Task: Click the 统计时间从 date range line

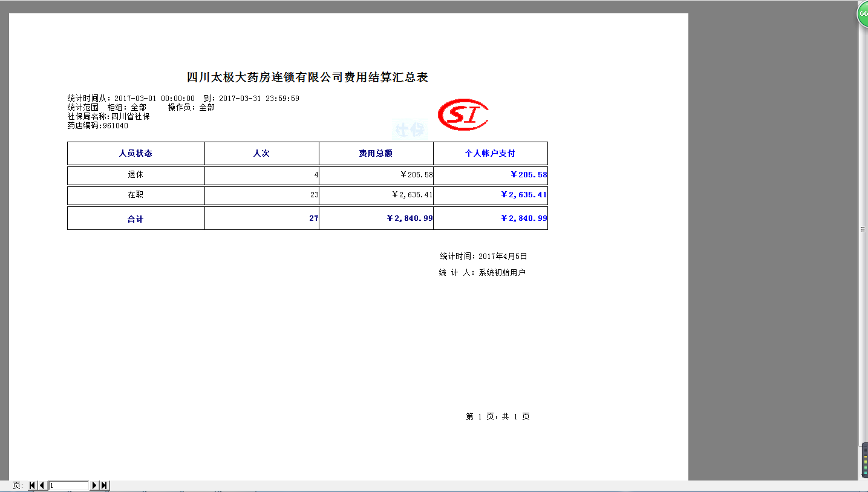Action: click(183, 98)
